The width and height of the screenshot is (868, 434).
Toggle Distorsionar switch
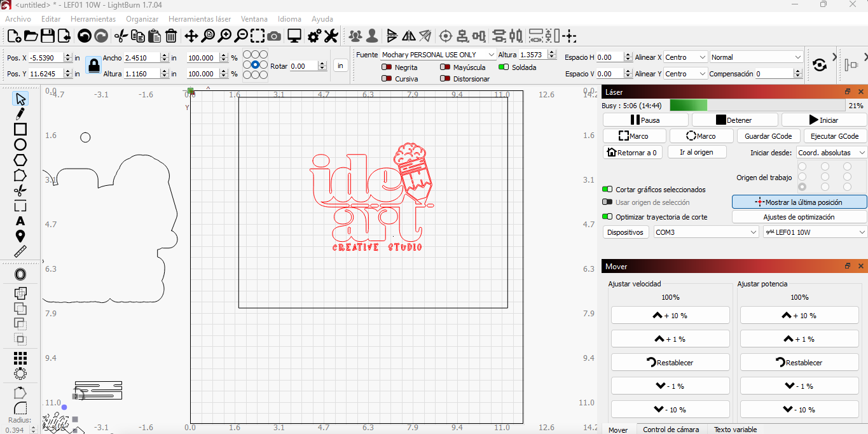444,79
